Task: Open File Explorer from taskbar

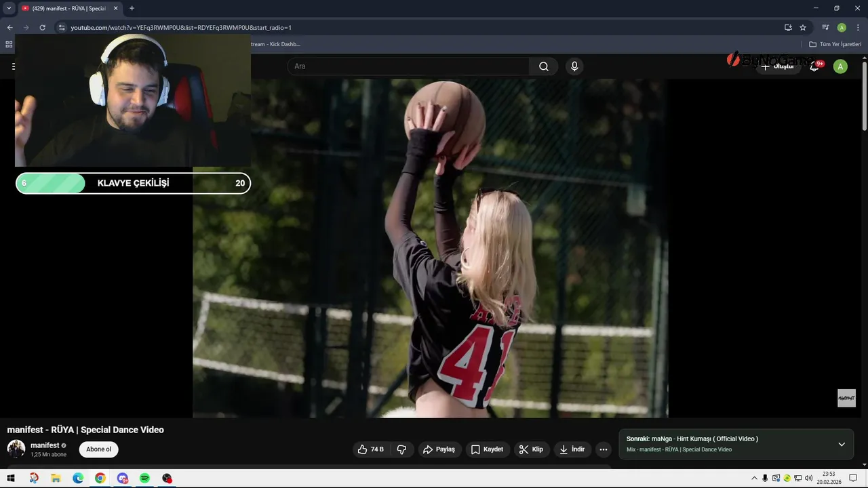Action: [56, 479]
